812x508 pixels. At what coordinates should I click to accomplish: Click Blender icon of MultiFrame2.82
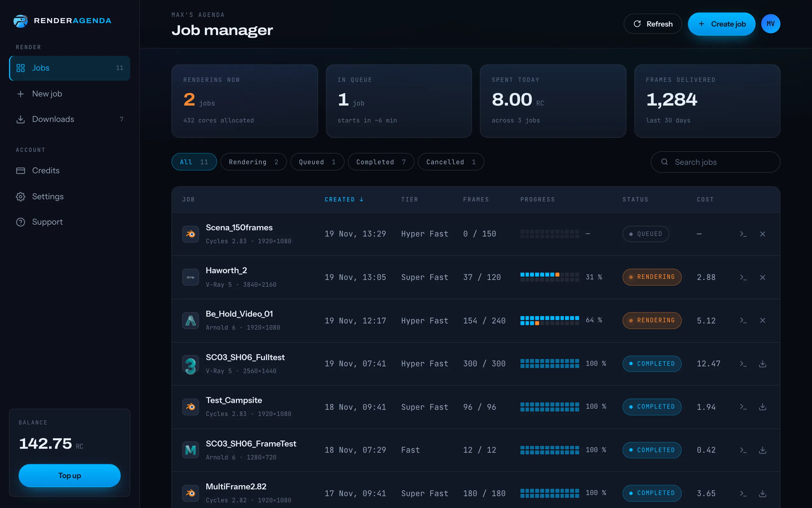[191, 493]
